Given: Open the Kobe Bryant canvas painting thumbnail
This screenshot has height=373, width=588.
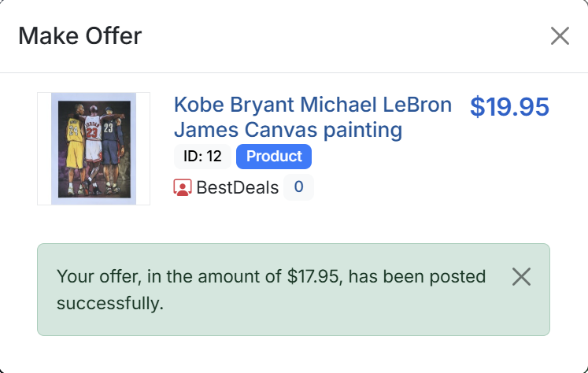Looking at the screenshot, I should [x=94, y=149].
